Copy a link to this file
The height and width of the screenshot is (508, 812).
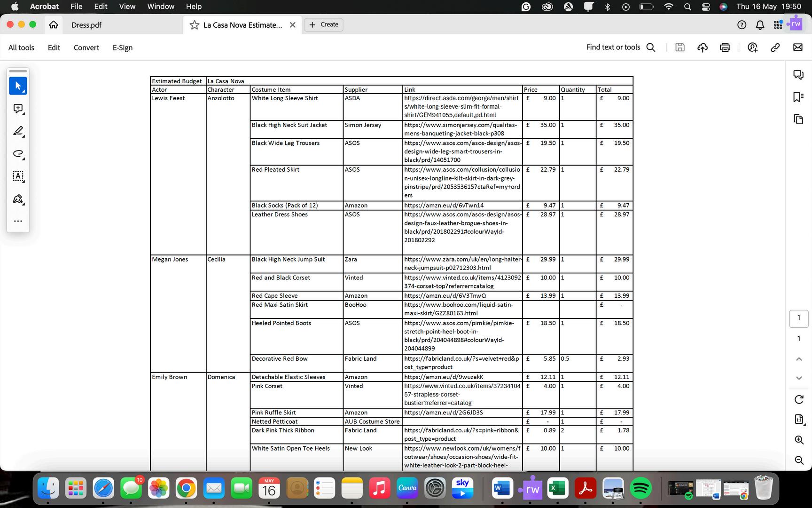(775, 47)
